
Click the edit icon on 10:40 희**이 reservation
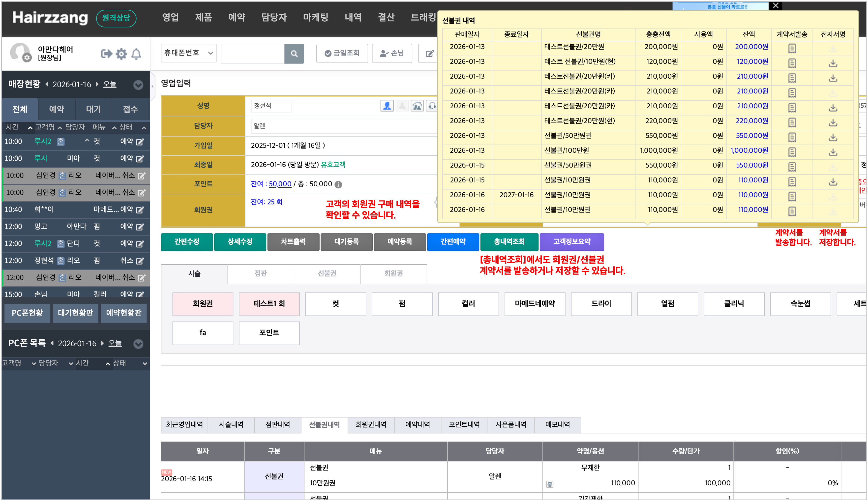tap(140, 210)
